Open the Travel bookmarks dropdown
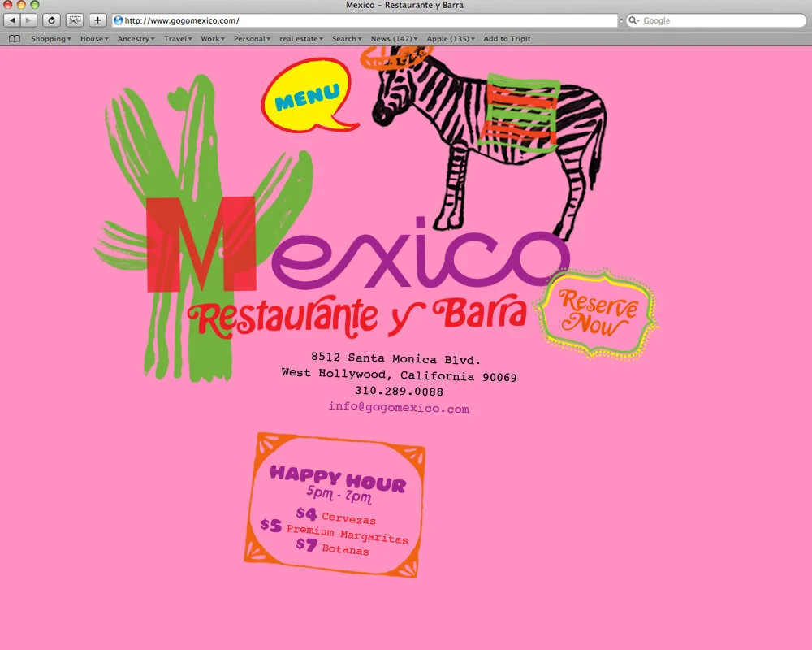Viewport: 812px width, 650px height. 177,38
